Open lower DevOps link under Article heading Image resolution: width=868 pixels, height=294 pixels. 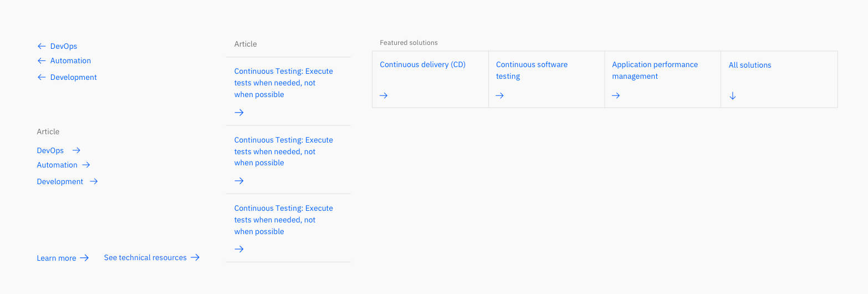[x=50, y=151]
